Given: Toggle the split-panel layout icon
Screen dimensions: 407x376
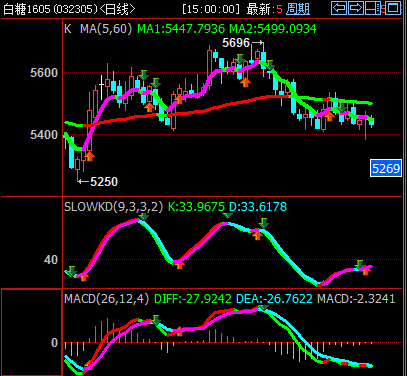Looking at the screenshot, I should pyautogui.click(x=373, y=8).
